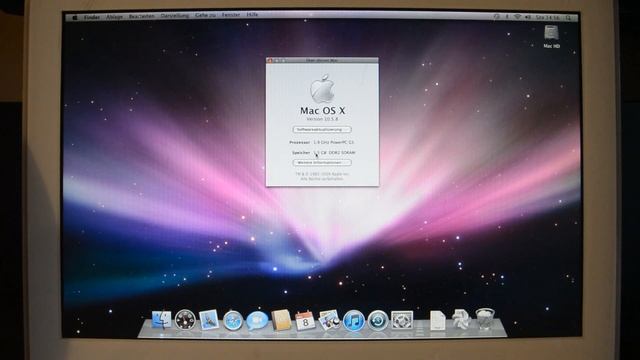This screenshot has height=360, width=640.
Task: Open the Apple menu
Action: [x=75, y=17]
